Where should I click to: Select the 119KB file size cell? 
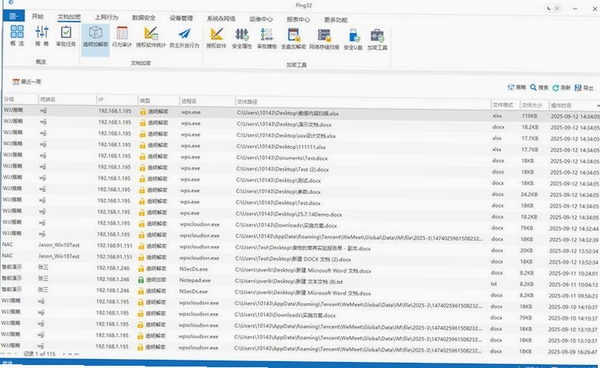530,116
